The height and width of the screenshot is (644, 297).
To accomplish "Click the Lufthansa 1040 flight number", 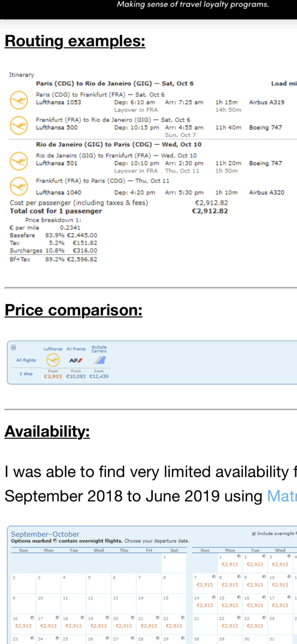I will [x=58, y=192].
